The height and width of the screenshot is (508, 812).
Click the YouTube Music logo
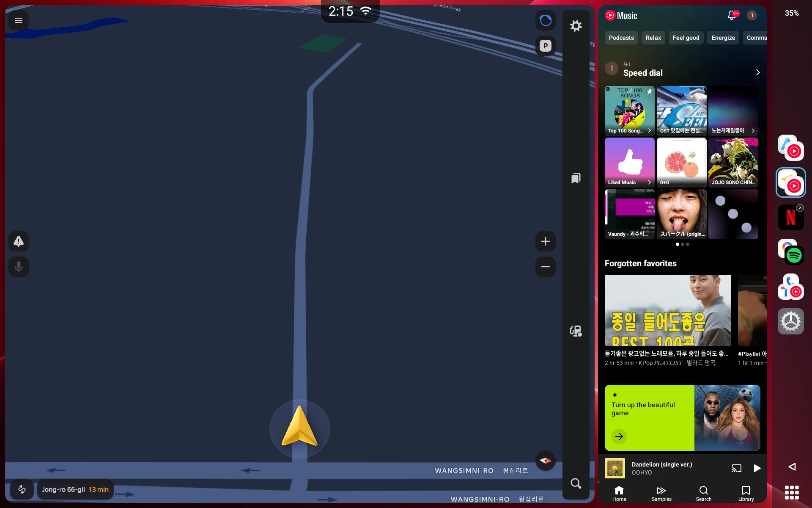pyautogui.click(x=621, y=16)
